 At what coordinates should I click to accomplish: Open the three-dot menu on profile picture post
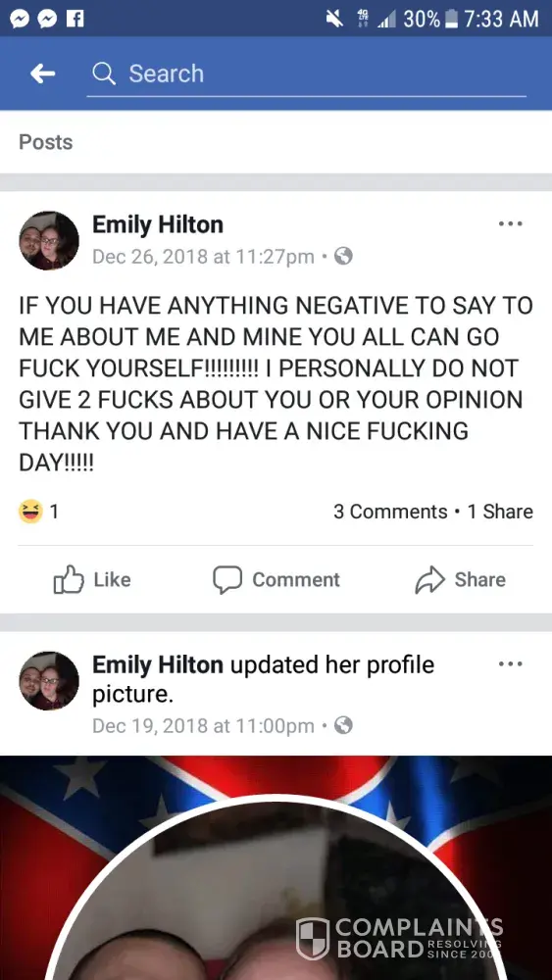(x=510, y=663)
